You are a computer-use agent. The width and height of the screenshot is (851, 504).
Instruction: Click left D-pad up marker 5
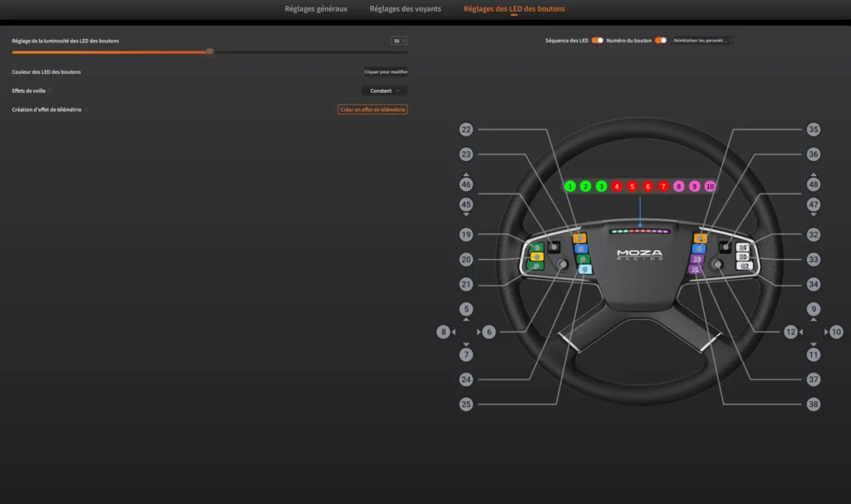tap(466, 309)
